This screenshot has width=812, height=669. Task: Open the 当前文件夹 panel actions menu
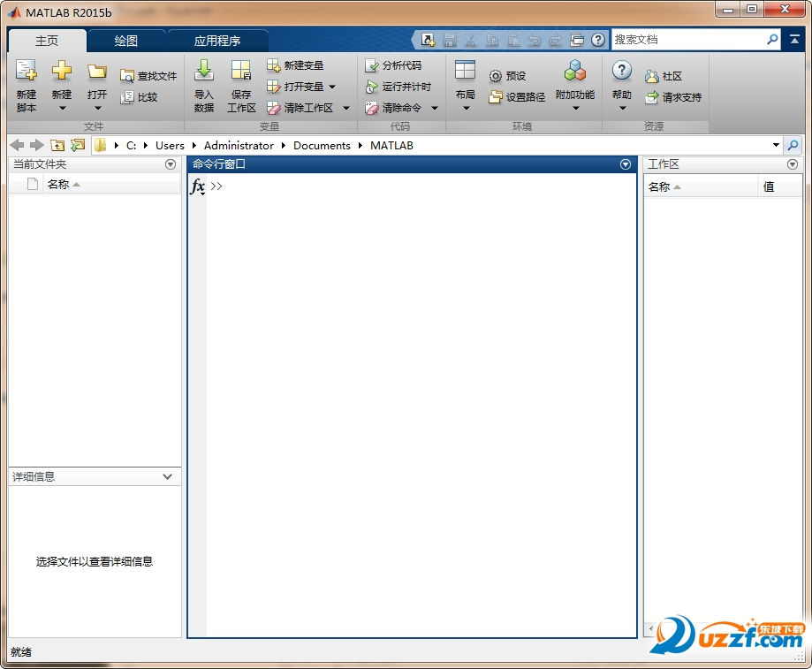click(x=171, y=164)
